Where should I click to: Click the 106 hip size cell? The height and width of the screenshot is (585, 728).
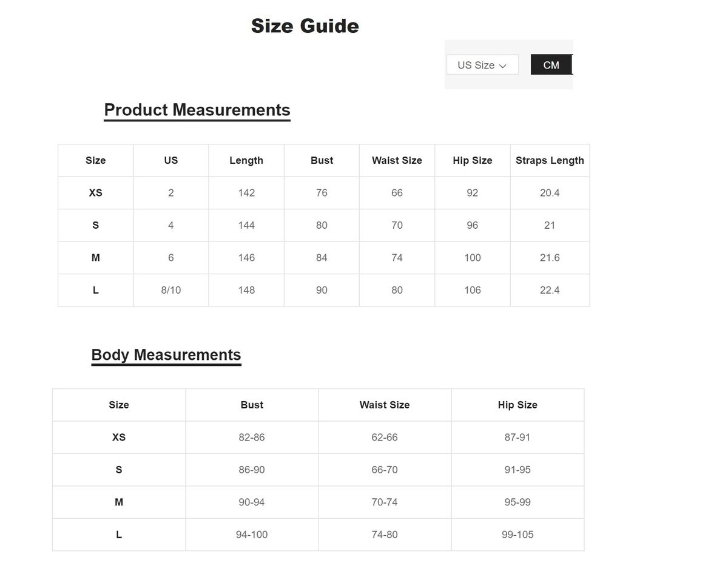(473, 290)
